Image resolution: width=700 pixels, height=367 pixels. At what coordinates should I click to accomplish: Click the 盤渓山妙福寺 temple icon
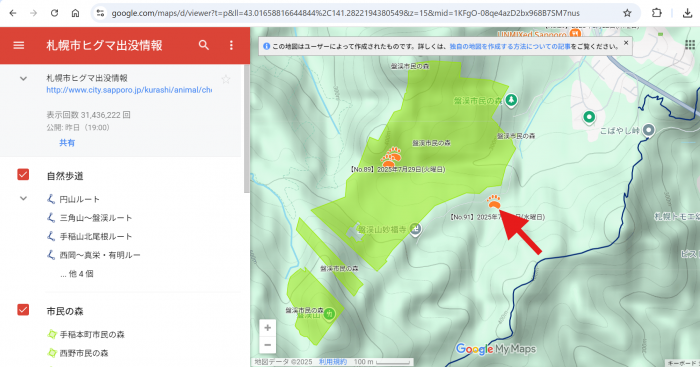click(x=415, y=229)
